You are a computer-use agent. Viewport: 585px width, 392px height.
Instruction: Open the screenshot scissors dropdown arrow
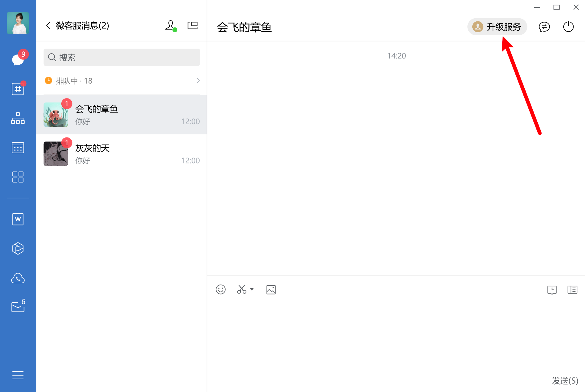click(252, 290)
